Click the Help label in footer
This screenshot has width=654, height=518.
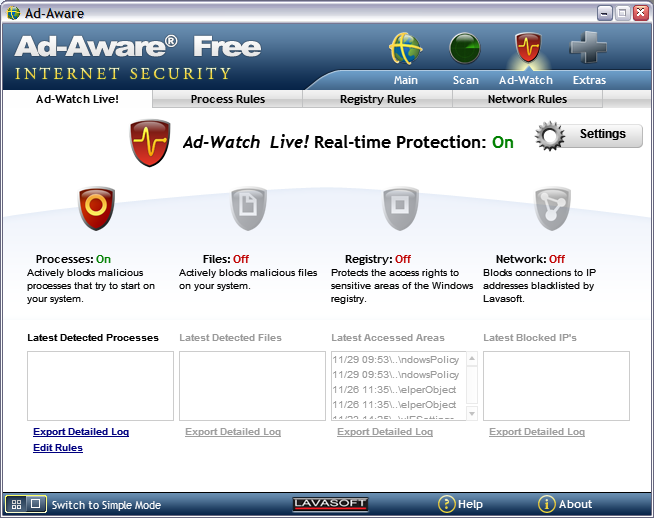470,504
